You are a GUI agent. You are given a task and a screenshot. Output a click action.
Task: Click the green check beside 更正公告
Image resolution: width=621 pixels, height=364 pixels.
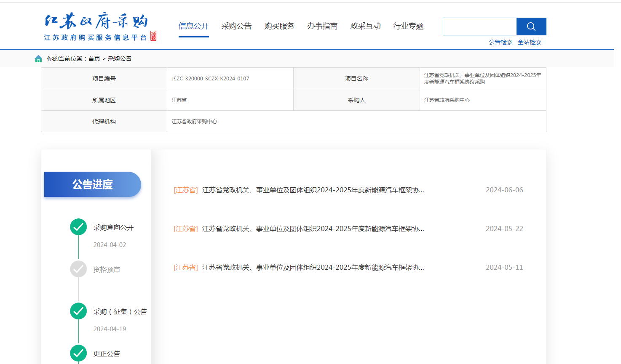(x=78, y=353)
